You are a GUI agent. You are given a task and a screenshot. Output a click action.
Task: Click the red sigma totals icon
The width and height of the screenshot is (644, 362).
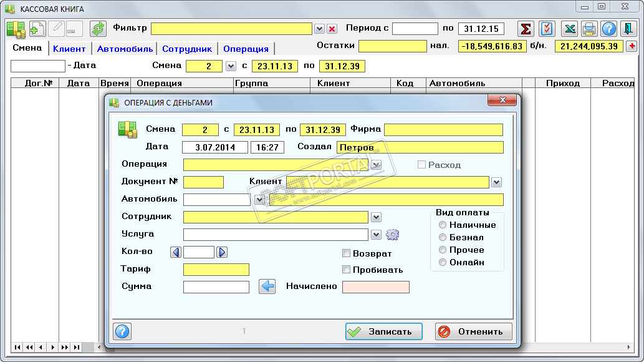tap(526, 29)
